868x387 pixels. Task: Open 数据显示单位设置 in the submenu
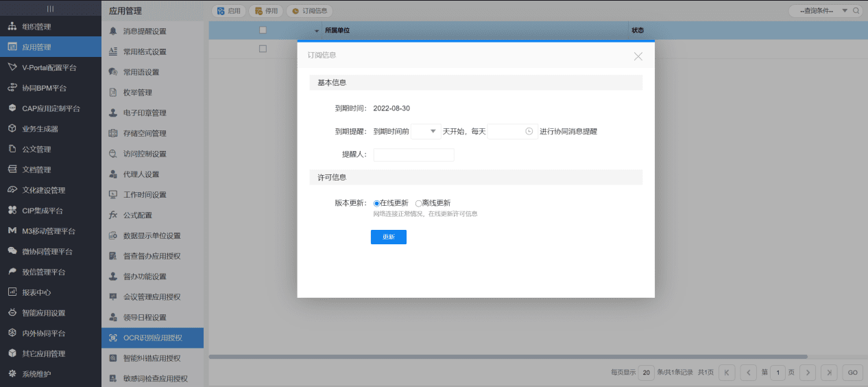pos(153,235)
